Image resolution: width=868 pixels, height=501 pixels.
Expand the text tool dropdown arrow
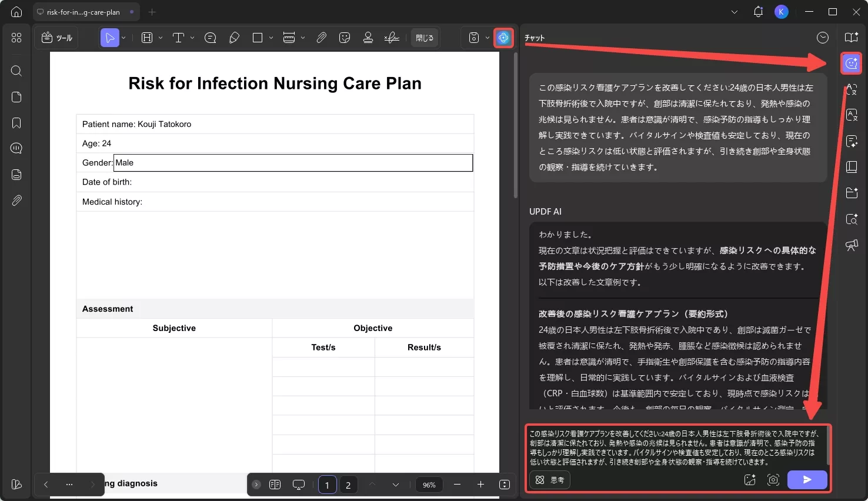click(x=192, y=38)
